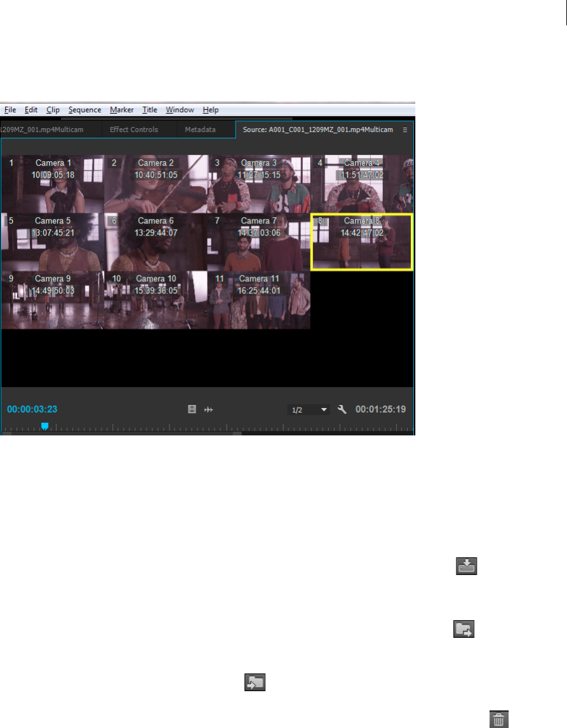Select the Camera 3 angle
This screenshot has height=728, width=567.
point(258,184)
